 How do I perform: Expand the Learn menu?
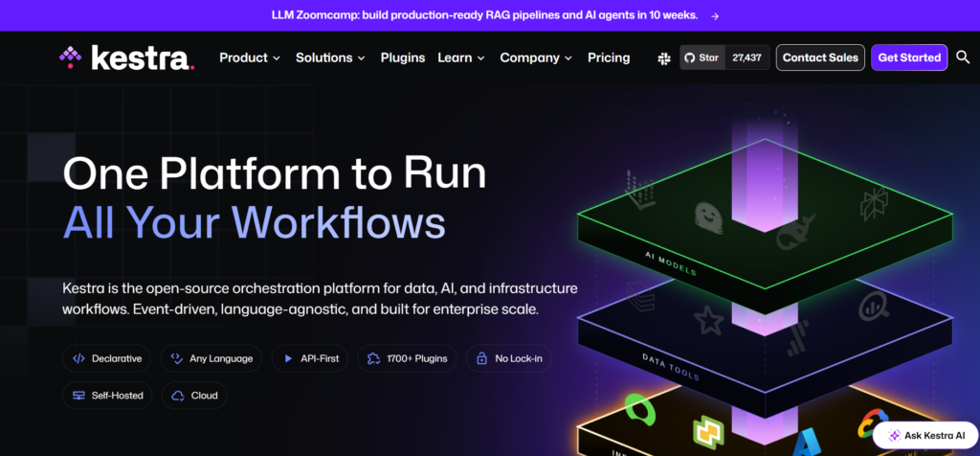[x=461, y=57]
